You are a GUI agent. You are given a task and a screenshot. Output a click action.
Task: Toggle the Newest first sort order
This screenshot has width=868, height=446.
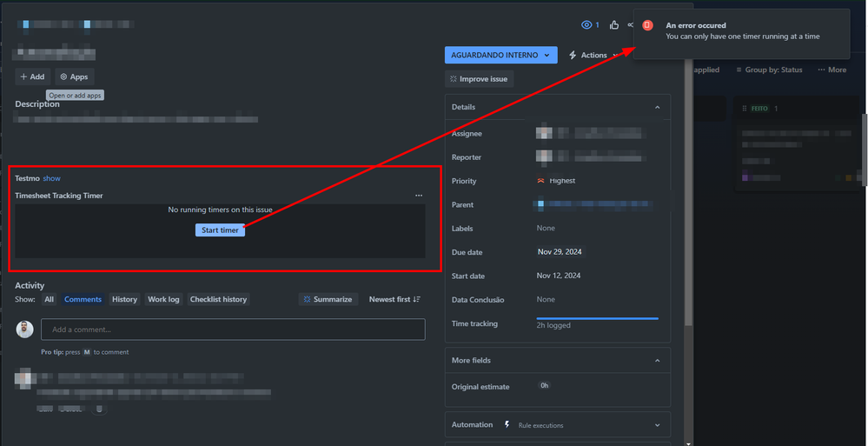(394, 299)
